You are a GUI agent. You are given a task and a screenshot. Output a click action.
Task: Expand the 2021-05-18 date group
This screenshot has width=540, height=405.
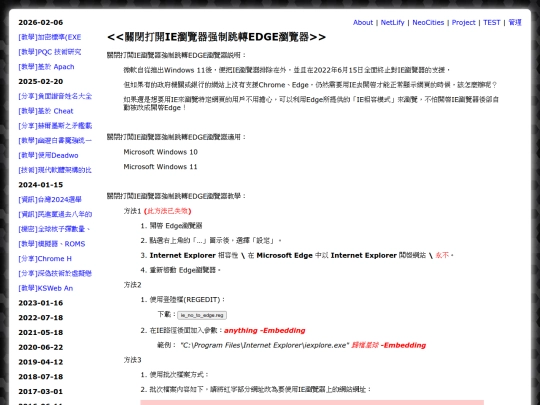[41, 333]
